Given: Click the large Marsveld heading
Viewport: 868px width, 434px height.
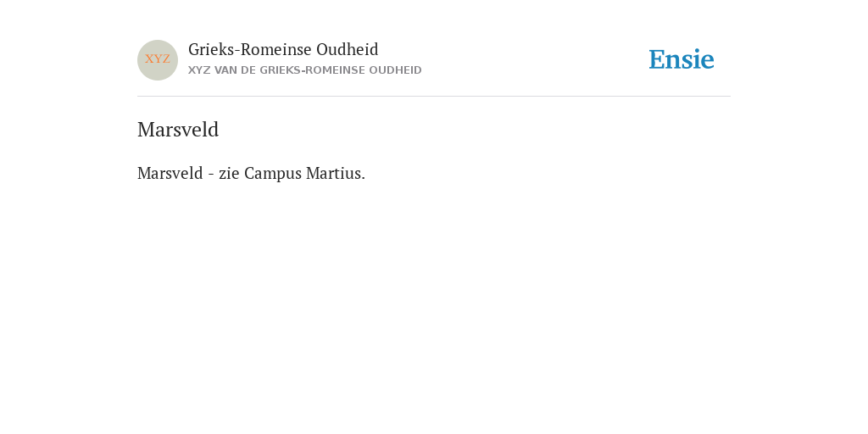Looking at the screenshot, I should point(178,130).
